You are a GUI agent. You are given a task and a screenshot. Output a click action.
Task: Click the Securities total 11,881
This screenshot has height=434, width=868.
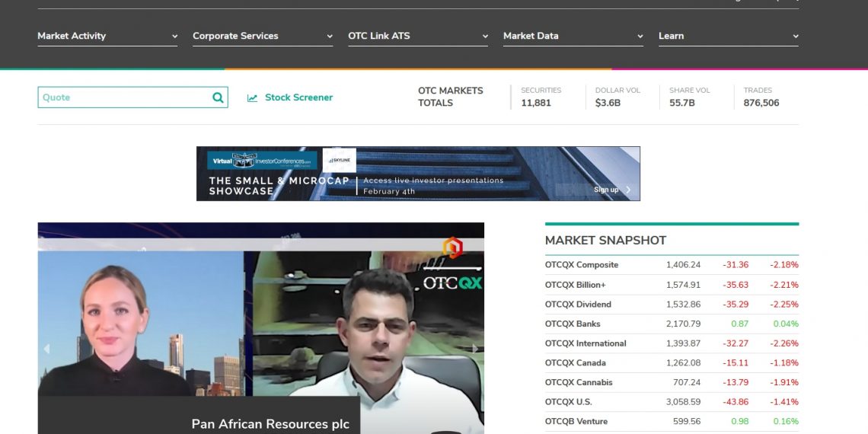click(x=536, y=103)
